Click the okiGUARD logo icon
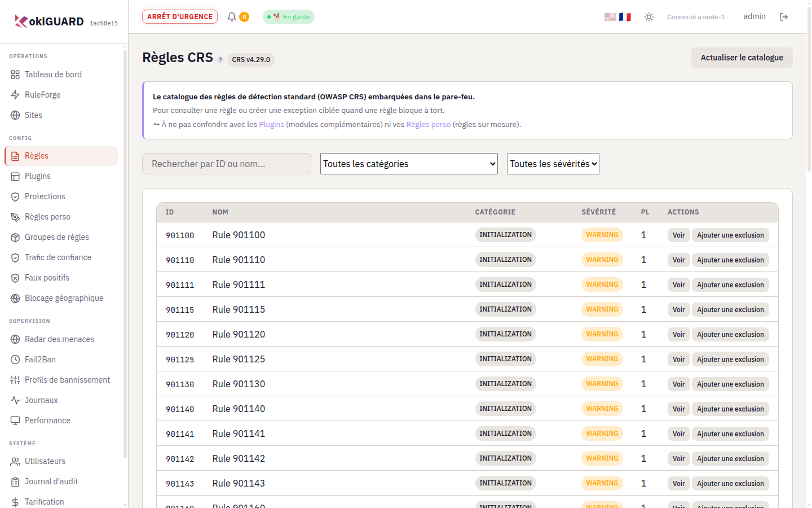Image resolution: width=812 pixels, height=508 pixels. (x=21, y=21)
